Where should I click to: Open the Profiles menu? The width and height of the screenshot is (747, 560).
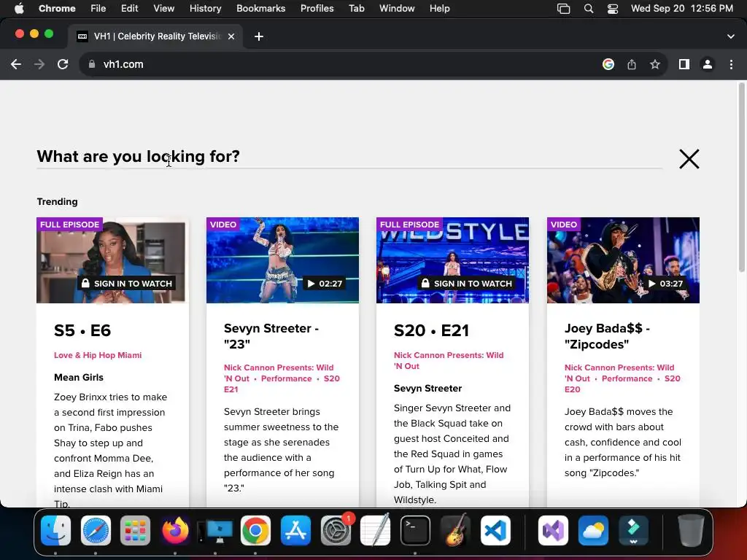pos(317,8)
